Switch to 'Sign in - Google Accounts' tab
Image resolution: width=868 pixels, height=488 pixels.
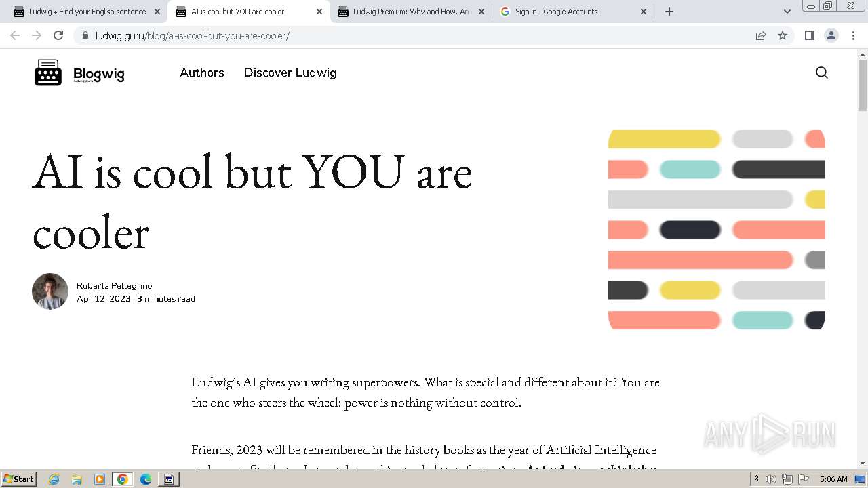point(575,12)
